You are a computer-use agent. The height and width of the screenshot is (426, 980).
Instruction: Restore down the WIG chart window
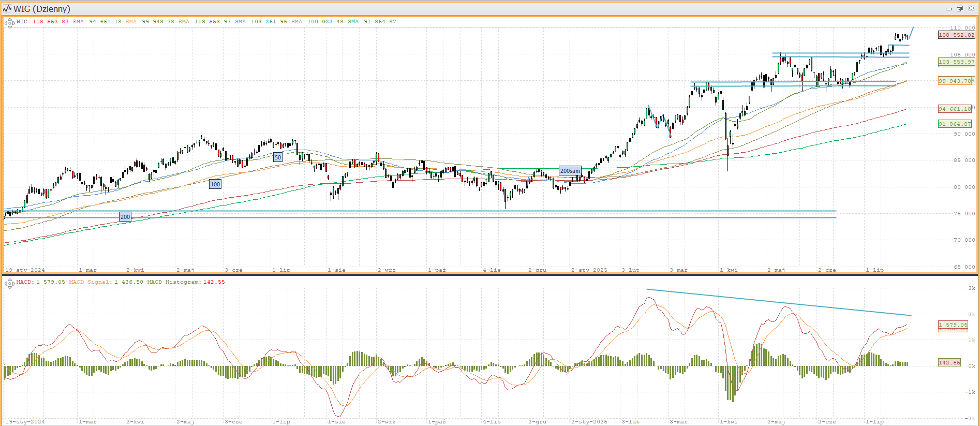pos(960,9)
